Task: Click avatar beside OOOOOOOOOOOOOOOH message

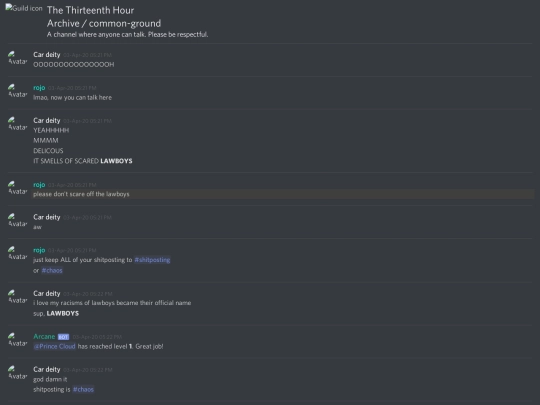Action: [18, 58]
